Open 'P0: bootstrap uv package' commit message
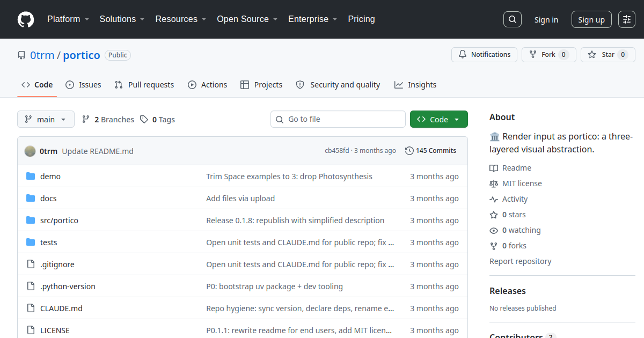The image size is (644, 338). click(274, 286)
